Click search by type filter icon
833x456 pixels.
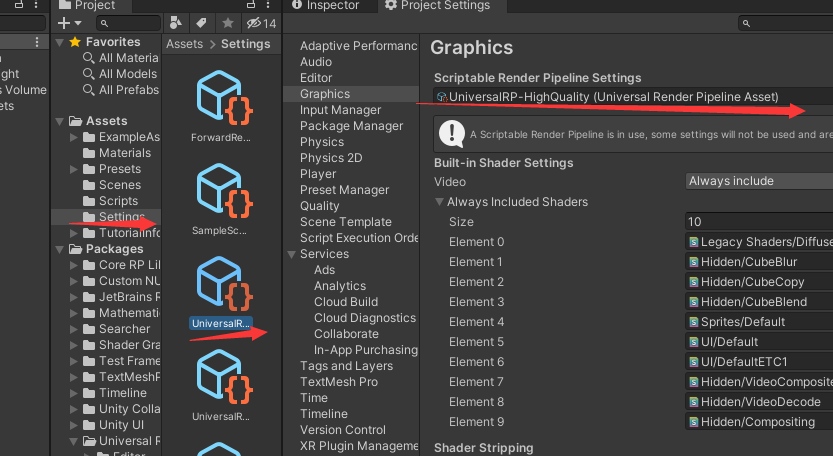click(176, 23)
